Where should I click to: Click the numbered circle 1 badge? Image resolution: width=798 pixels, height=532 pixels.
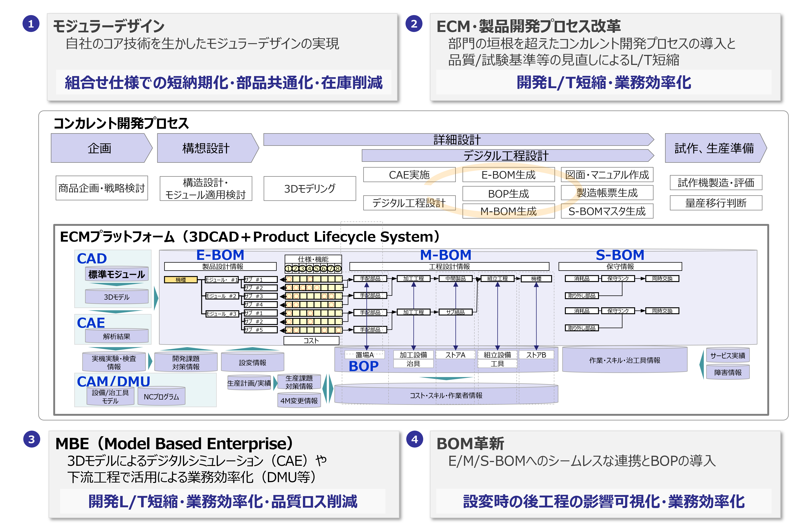pyautogui.click(x=31, y=24)
